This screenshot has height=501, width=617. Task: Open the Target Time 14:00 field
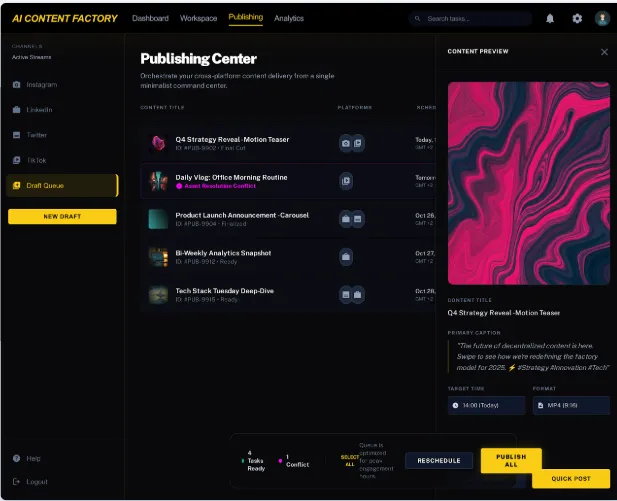486,405
